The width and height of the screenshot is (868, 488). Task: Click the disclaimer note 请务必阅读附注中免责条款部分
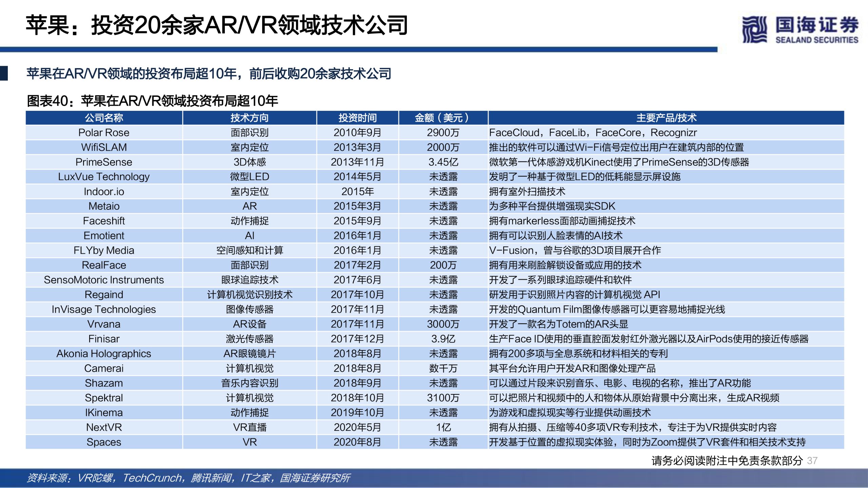[x=727, y=461]
